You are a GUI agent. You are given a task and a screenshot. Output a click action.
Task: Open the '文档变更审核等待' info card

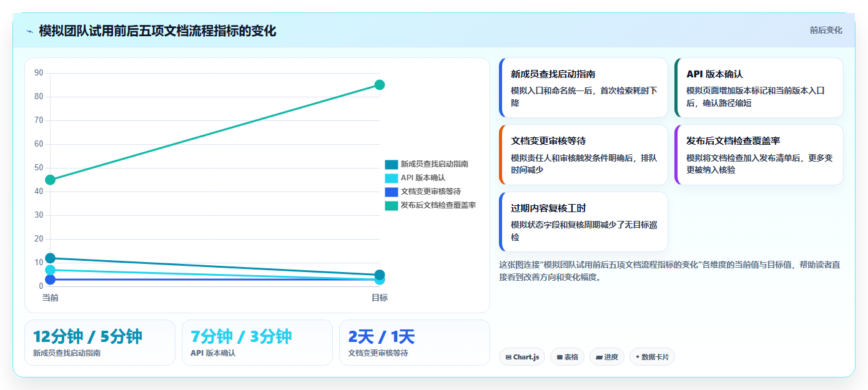pyautogui.click(x=584, y=155)
